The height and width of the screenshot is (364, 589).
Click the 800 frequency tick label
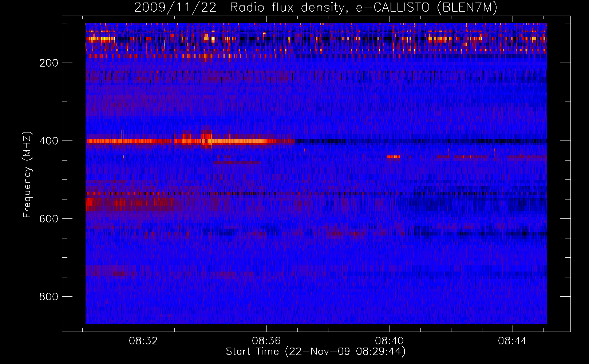[49, 297]
